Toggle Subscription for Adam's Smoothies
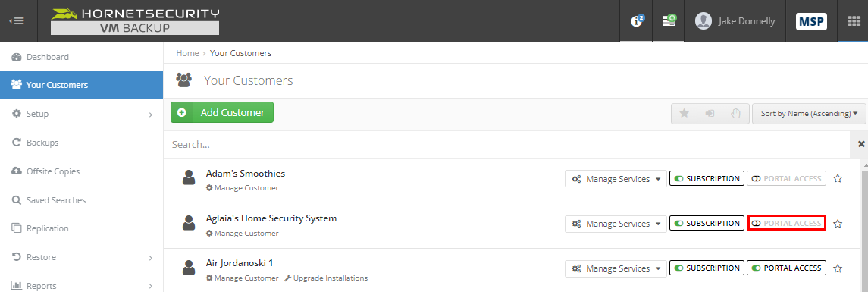Screen dimensions: 868x292 pos(707,178)
